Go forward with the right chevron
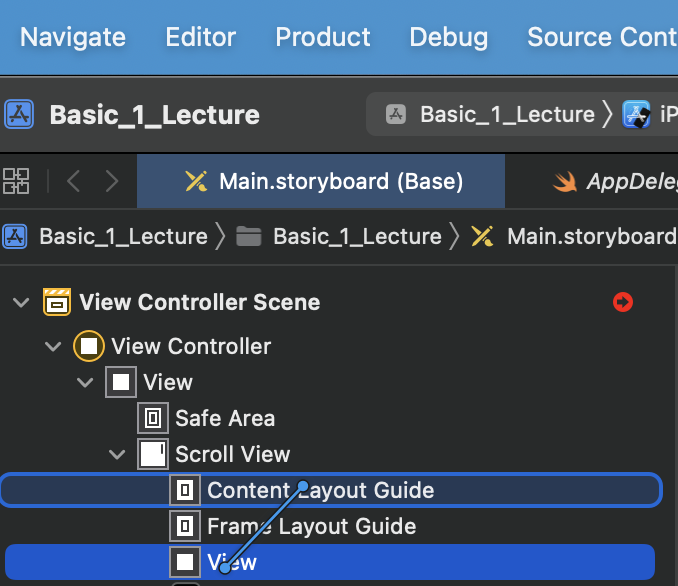Viewport: 678px width, 586px height. pos(112,181)
